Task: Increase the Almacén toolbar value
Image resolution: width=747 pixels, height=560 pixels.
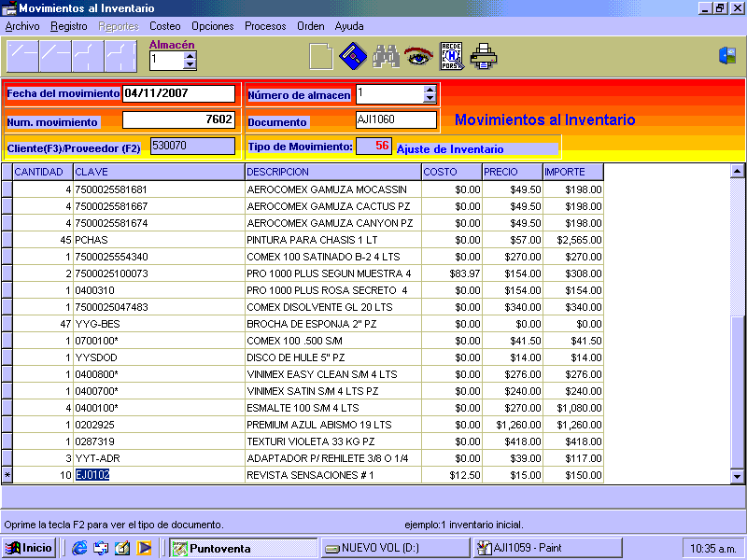Action: [x=190, y=55]
